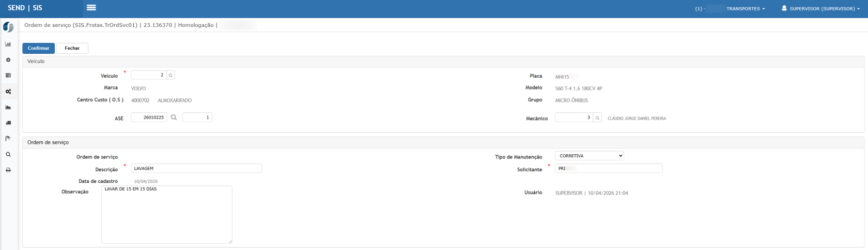The image size is (868, 250).
Task: Open Mecânico lookup search icon
Action: tap(597, 118)
